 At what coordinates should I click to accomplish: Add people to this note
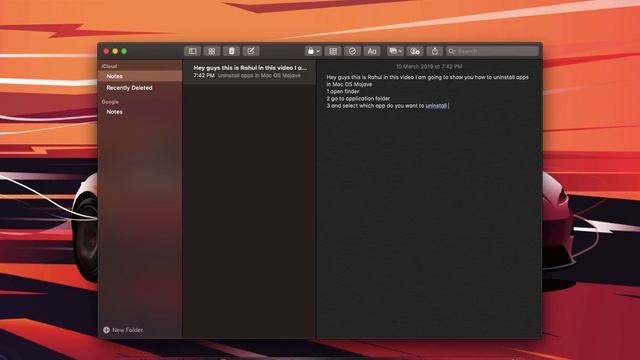(415, 51)
